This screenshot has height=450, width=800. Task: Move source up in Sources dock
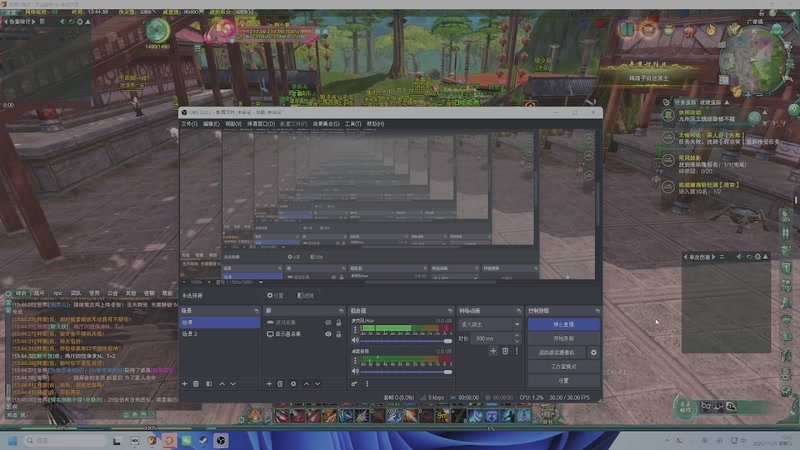click(x=306, y=384)
